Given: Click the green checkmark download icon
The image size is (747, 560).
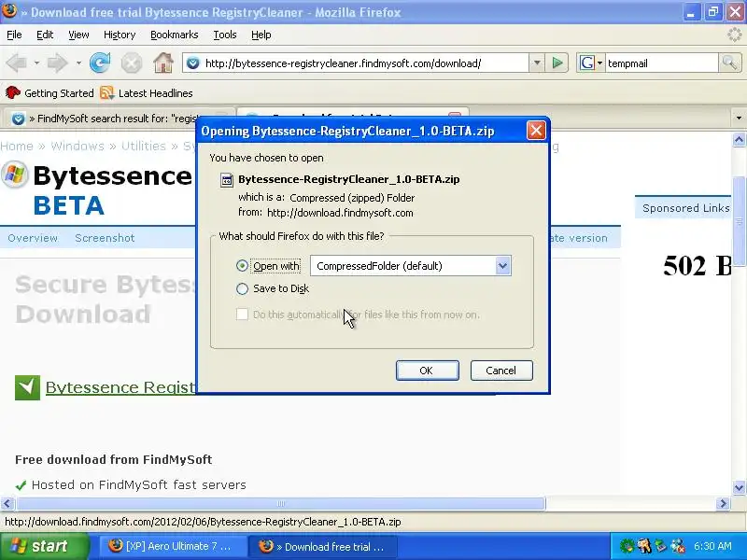Looking at the screenshot, I should (28, 387).
